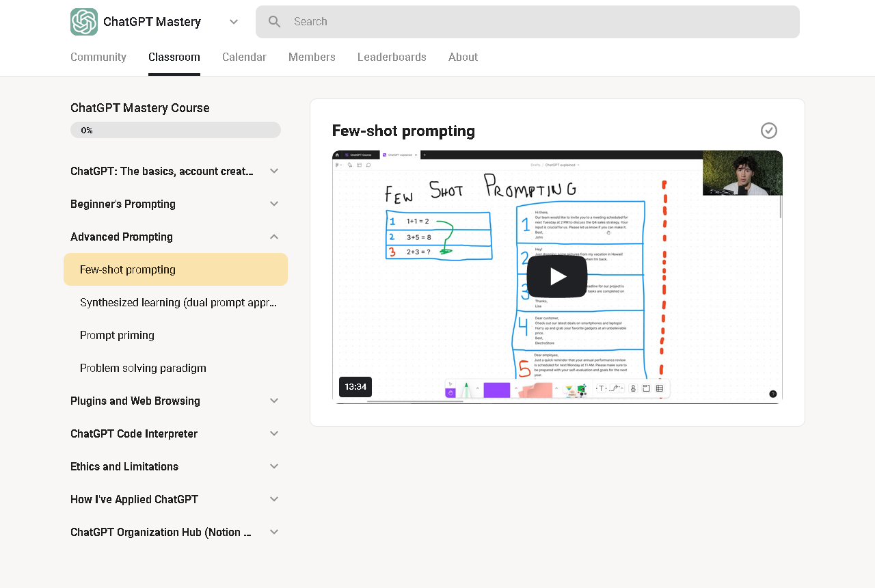Click the ChatGPT Mastery logo icon
Image resolution: width=875 pixels, height=588 pixels.
84,22
